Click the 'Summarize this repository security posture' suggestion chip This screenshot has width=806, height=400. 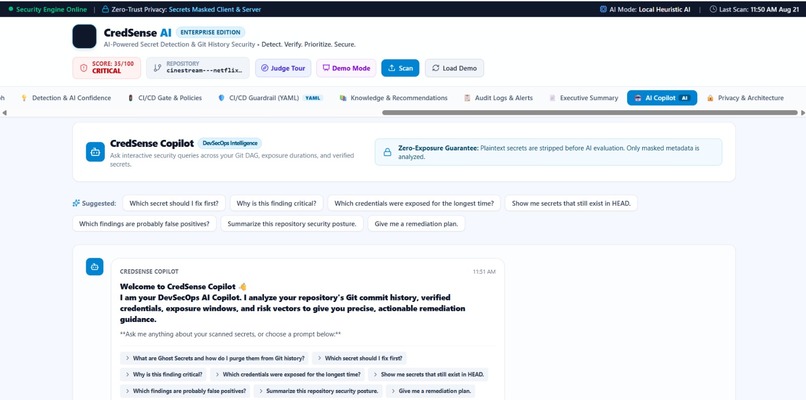tap(292, 224)
